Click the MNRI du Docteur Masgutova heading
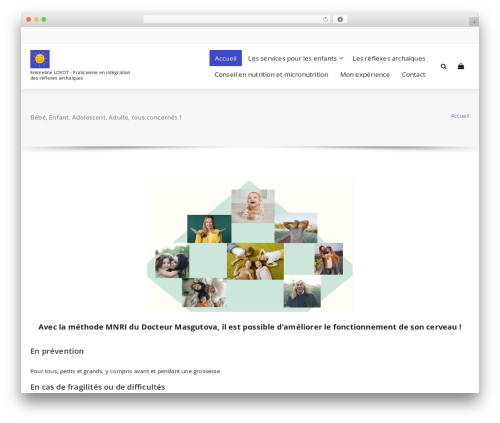 [250, 327]
